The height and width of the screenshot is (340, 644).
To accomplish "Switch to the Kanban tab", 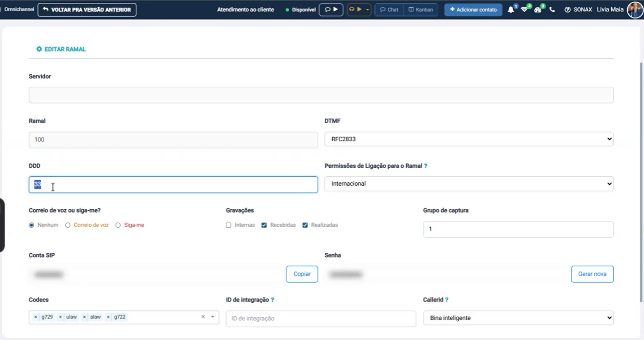I will pyautogui.click(x=421, y=9).
